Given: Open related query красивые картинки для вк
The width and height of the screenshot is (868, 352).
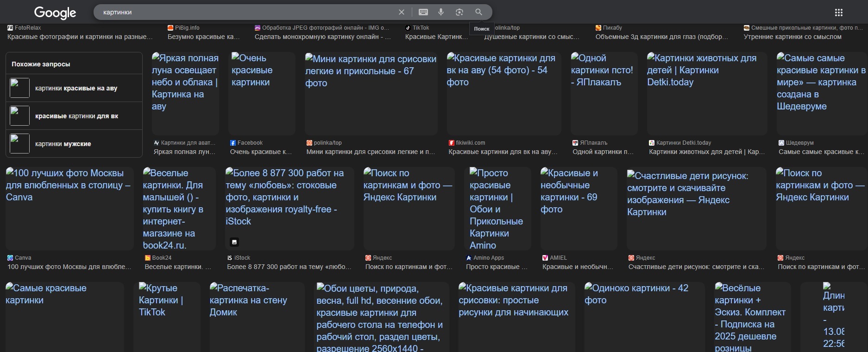Looking at the screenshot, I should pyautogui.click(x=74, y=116).
